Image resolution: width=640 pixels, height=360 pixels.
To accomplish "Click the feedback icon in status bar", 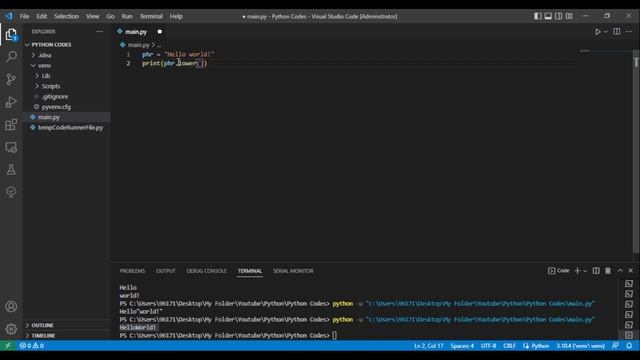I will pos(615,346).
